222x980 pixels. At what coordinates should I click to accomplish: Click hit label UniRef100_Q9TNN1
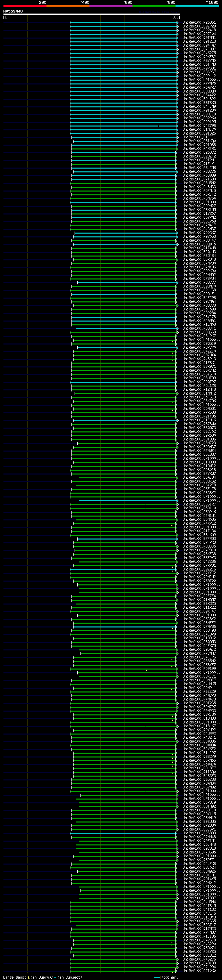(x=199, y=38)
